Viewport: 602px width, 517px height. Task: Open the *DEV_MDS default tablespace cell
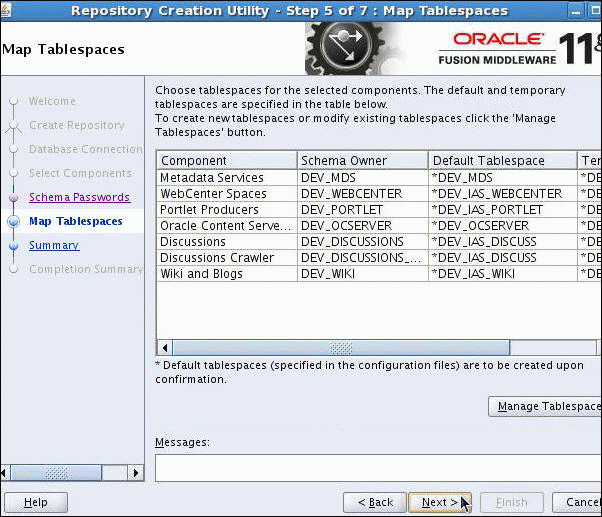(503, 178)
